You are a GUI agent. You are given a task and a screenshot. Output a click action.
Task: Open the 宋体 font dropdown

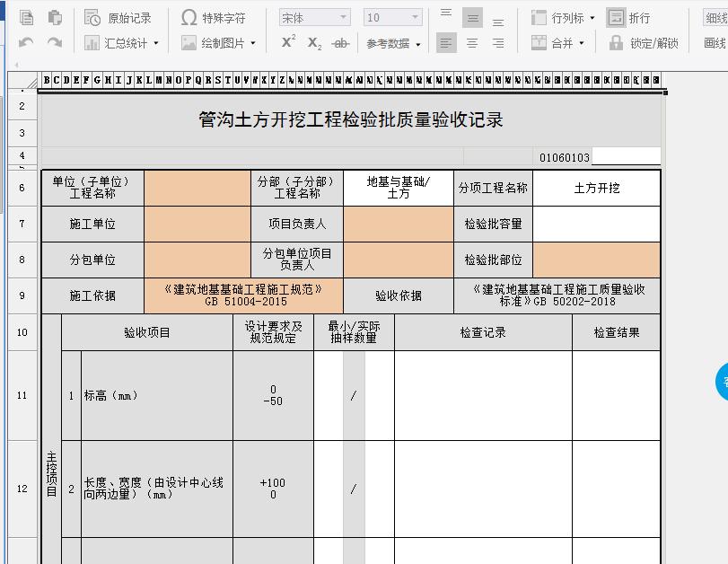pyautogui.click(x=314, y=18)
